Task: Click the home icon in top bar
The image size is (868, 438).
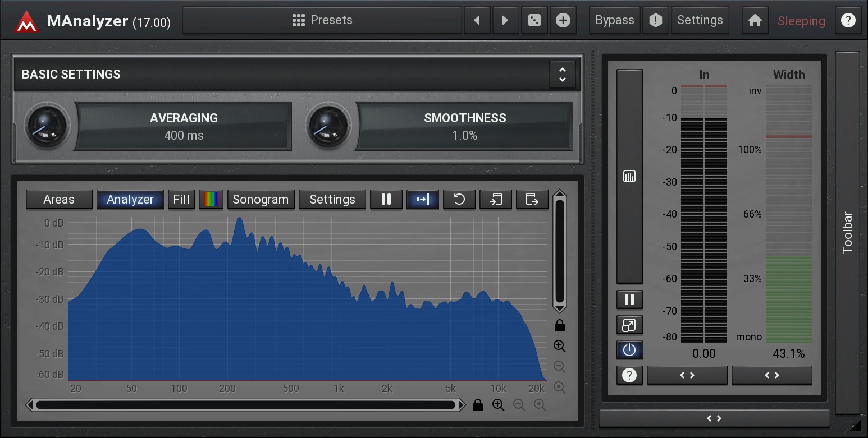Action: [755, 21]
